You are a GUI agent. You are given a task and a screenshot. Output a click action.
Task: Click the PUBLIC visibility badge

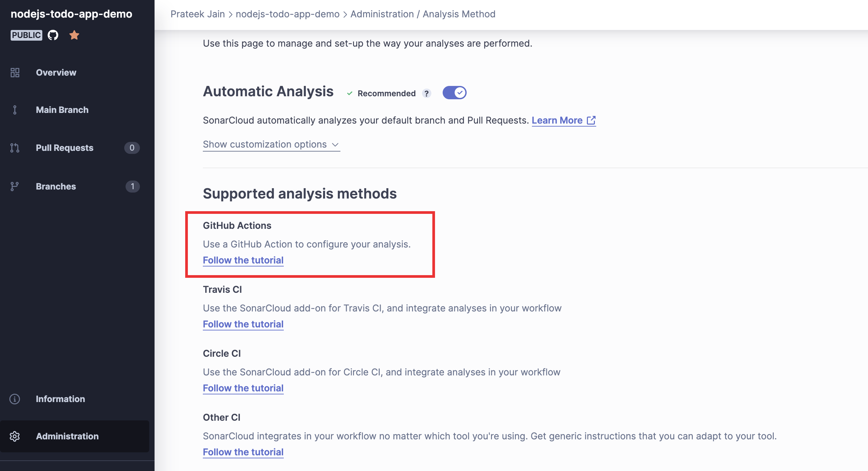(x=26, y=35)
